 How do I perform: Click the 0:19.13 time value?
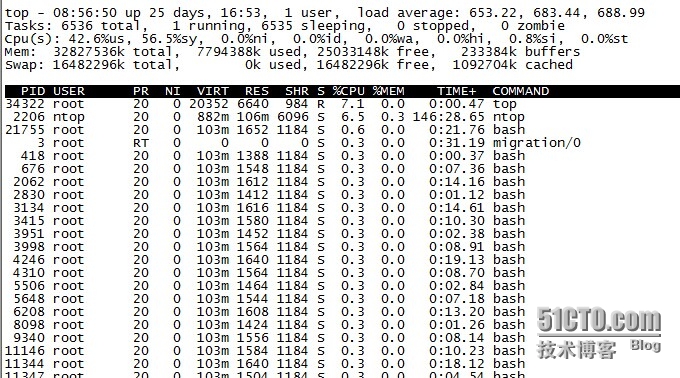click(x=456, y=260)
